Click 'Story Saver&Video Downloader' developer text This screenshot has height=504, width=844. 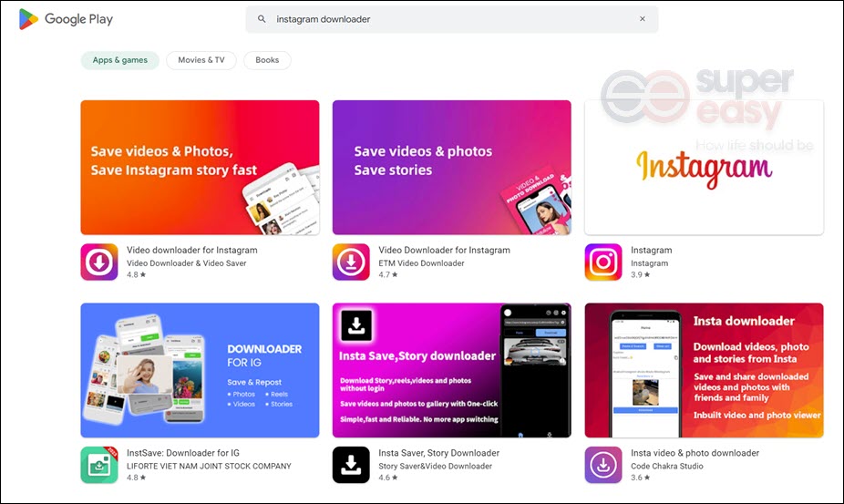435,467
